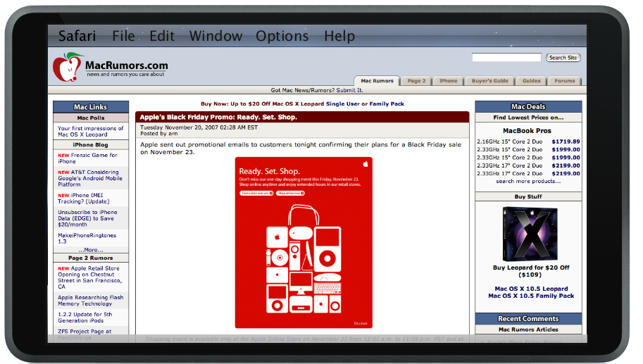
Task: Open Frenzic Game for iPhone link
Action: (x=87, y=158)
